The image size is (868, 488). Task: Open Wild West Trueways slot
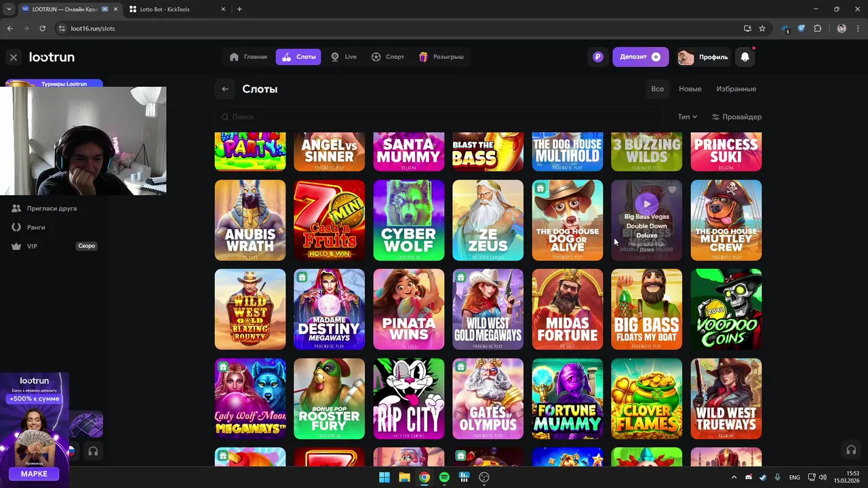726,399
